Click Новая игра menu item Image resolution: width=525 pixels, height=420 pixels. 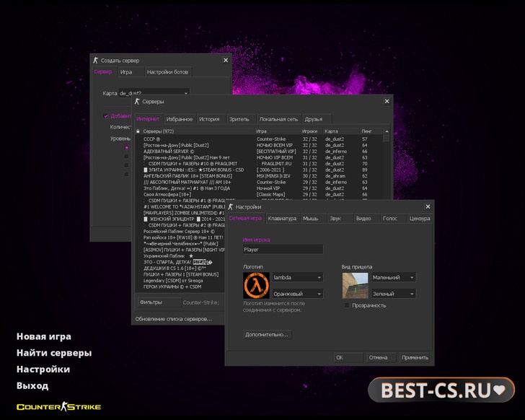tap(44, 336)
